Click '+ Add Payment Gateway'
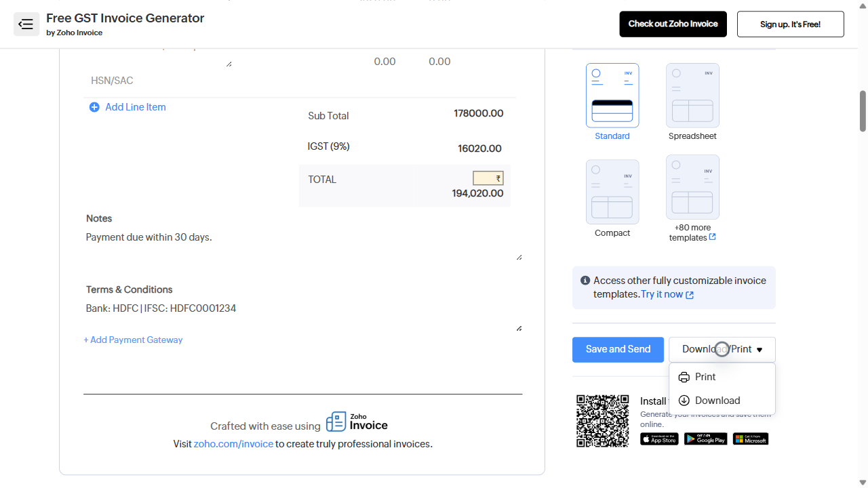This screenshot has width=868, height=488. (133, 340)
